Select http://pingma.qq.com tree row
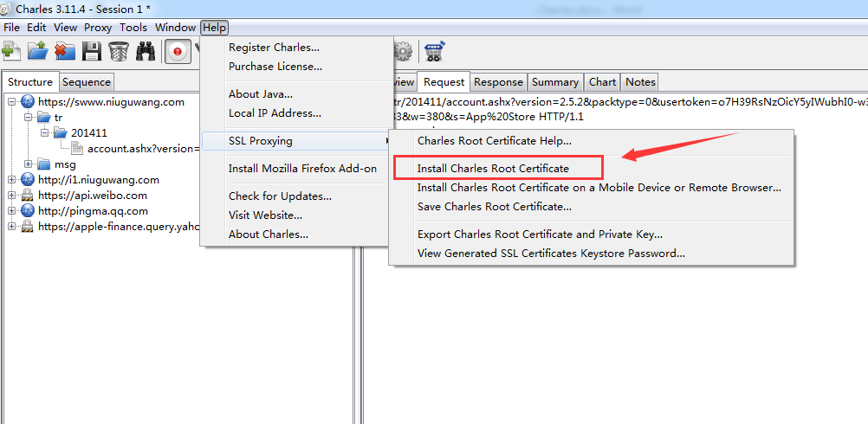The height and width of the screenshot is (424, 868). coord(93,210)
